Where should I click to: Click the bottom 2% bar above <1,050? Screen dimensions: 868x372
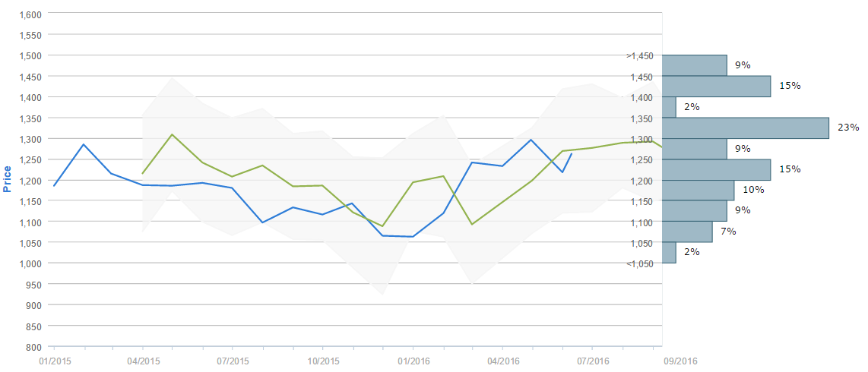point(669,252)
